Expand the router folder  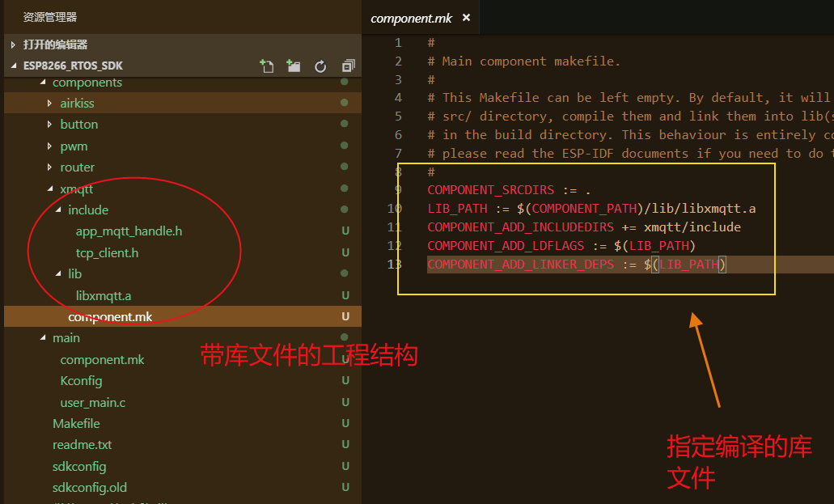[49, 167]
